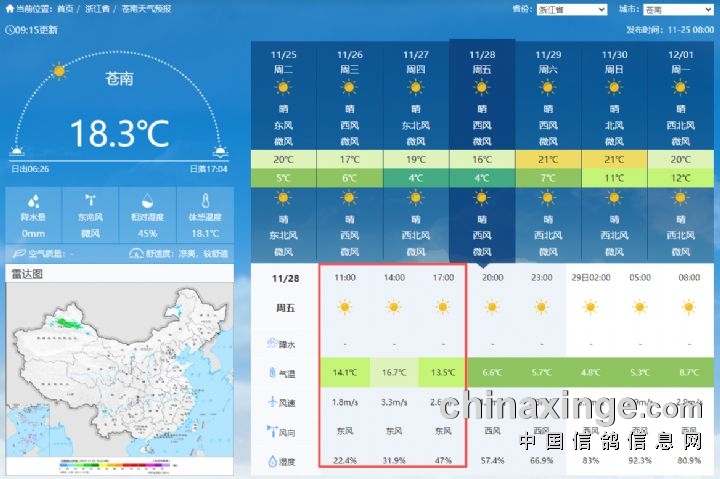This screenshot has height=479, width=720.
Task: Click the 东南风 wind vane icon
Action: coord(89,200)
